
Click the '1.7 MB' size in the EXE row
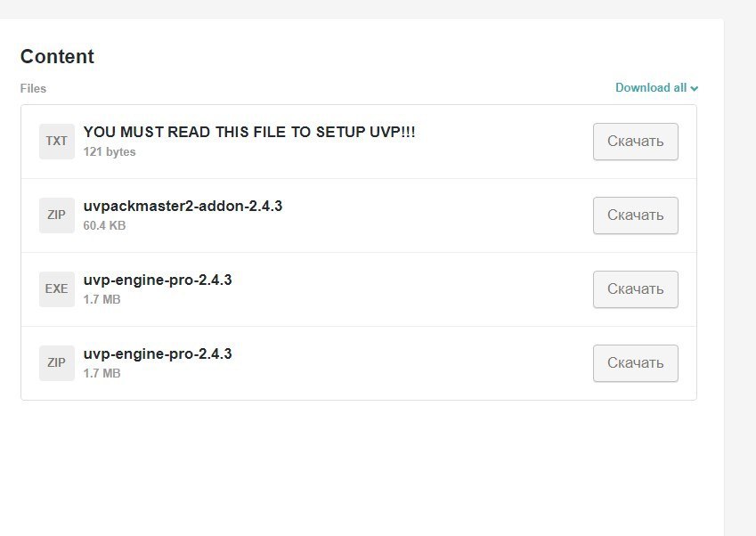coord(102,300)
